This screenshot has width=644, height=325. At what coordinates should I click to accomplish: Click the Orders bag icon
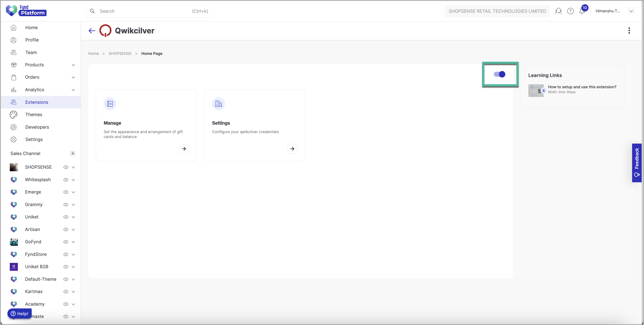14,77
